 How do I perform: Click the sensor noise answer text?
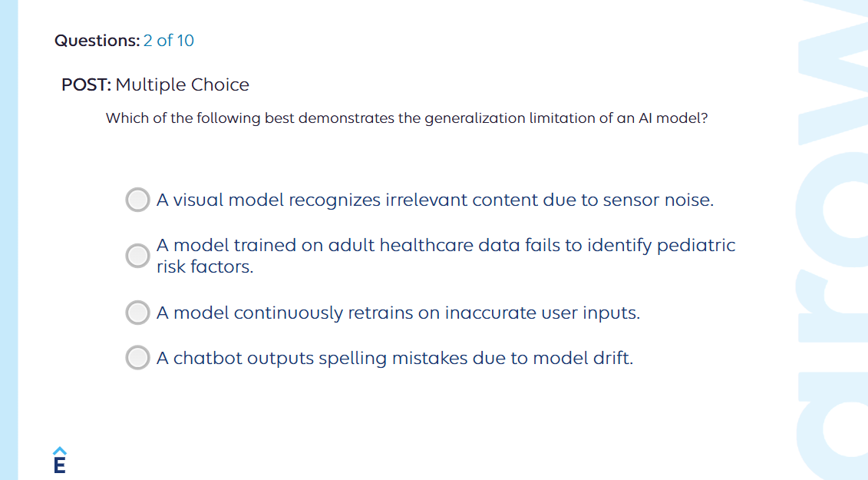(x=434, y=200)
